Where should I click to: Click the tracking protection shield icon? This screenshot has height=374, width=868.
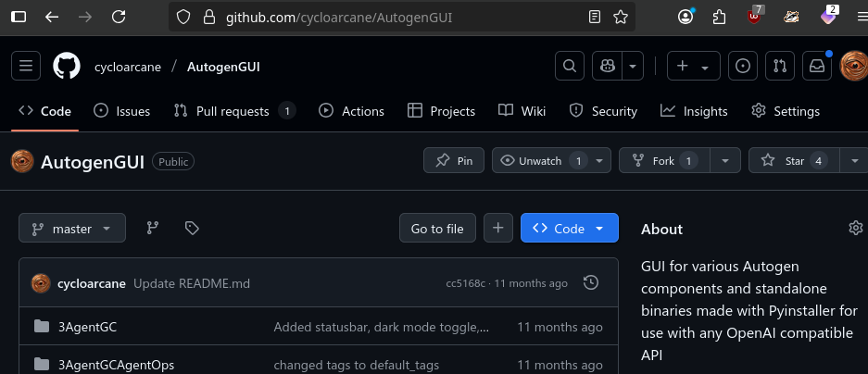pyautogui.click(x=183, y=18)
